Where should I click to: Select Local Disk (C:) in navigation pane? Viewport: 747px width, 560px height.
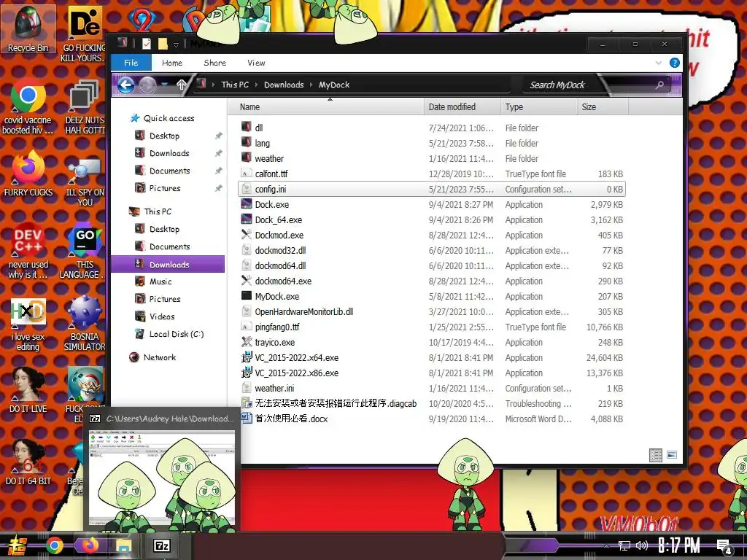[x=177, y=334]
